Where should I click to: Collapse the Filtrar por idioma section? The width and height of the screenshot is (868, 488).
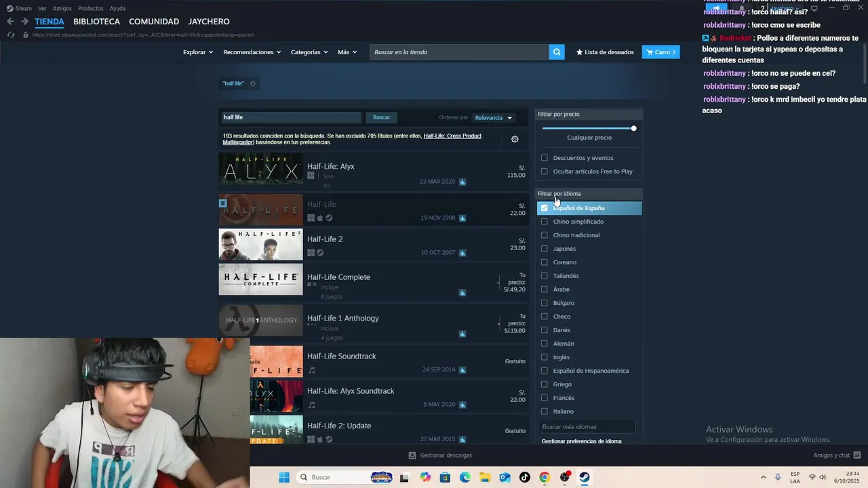click(x=589, y=194)
